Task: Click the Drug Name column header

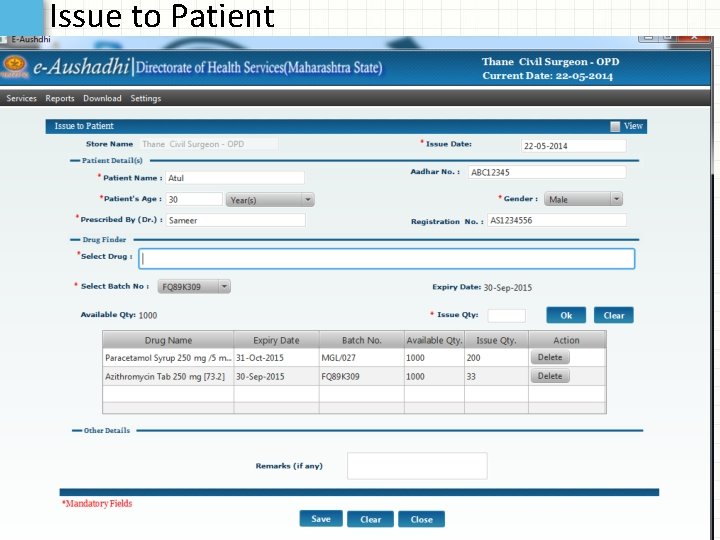Action: pyautogui.click(x=168, y=340)
